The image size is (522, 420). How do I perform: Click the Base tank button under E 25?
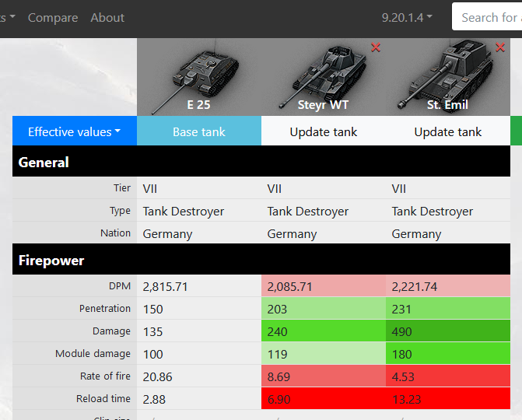pos(199,131)
